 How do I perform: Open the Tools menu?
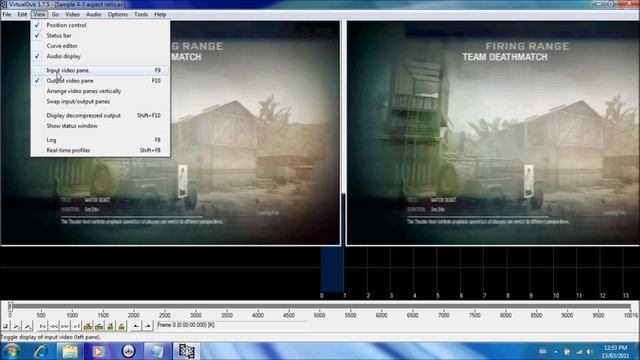click(141, 14)
